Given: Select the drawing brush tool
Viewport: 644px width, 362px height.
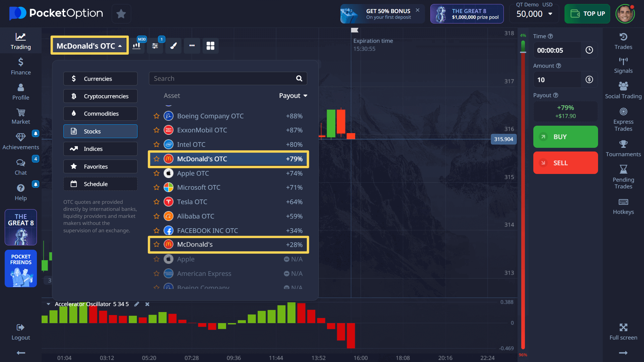Looking at the screenshot, I should click(173, 46).
